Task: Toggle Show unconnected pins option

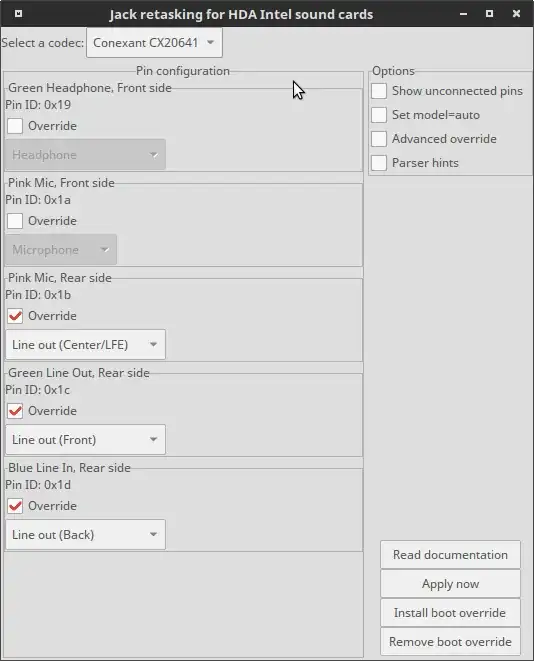Action: 379,91
